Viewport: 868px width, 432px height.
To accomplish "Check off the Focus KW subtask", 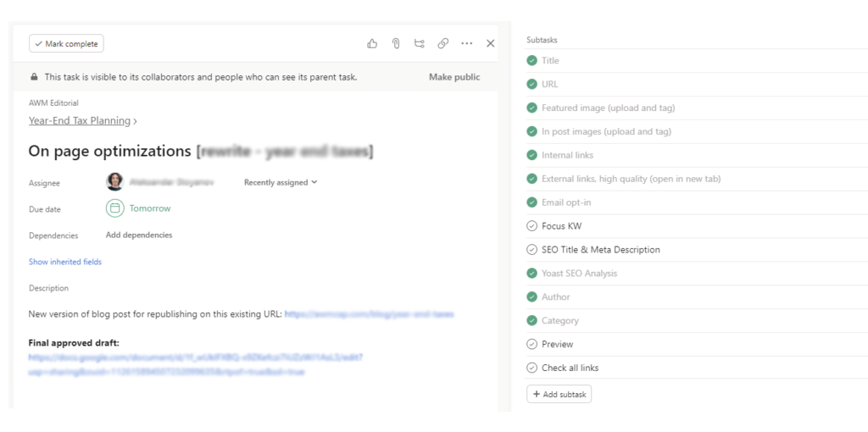I will pyautogui.click(x=531, y=226).
